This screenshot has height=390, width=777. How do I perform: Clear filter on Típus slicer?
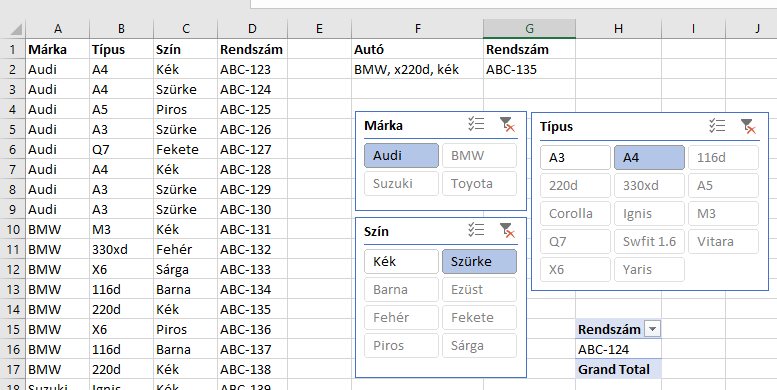point(748,126)
